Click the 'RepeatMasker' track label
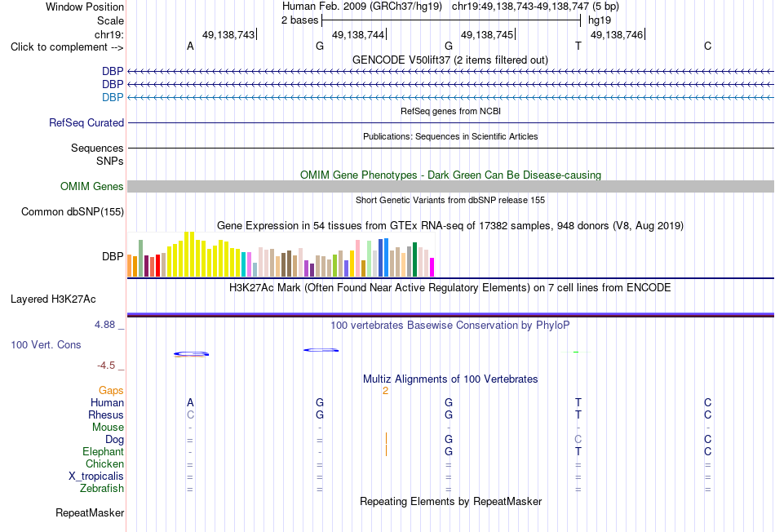The height and width of the screenshot is (532, 775). (x=90, y=512)
